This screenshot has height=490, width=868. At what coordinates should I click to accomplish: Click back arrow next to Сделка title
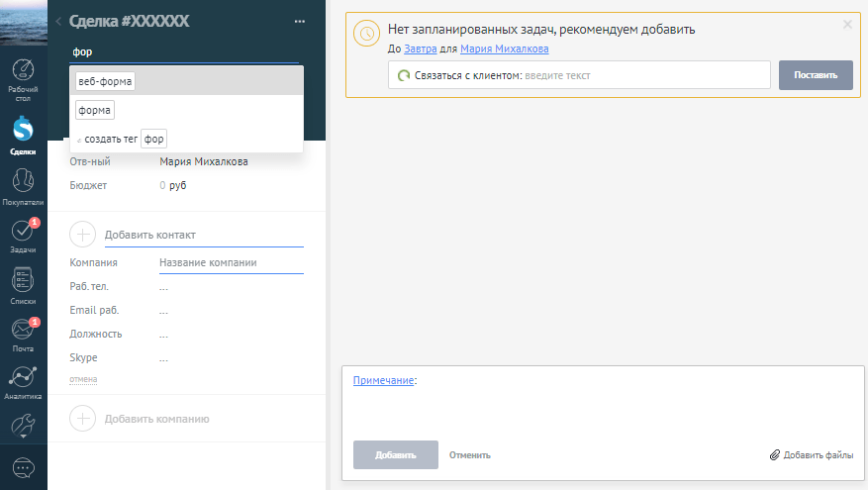coord(58,22)
